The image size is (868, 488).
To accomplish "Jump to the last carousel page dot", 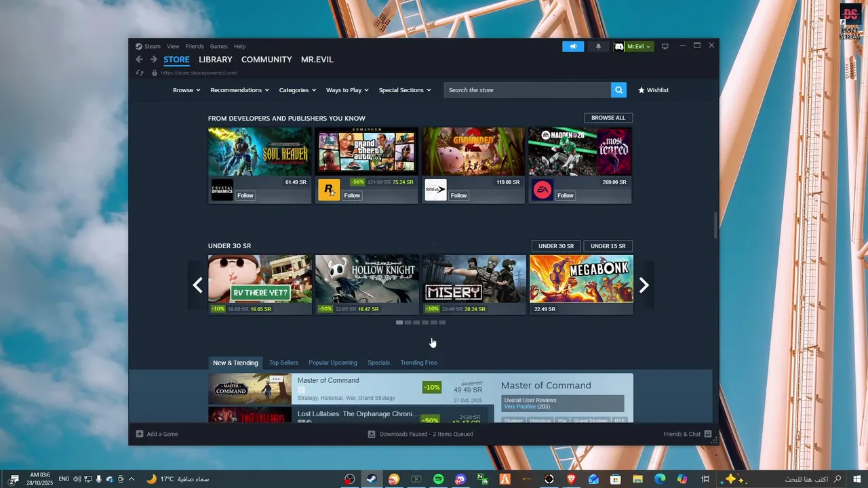I will coord(442,323).
